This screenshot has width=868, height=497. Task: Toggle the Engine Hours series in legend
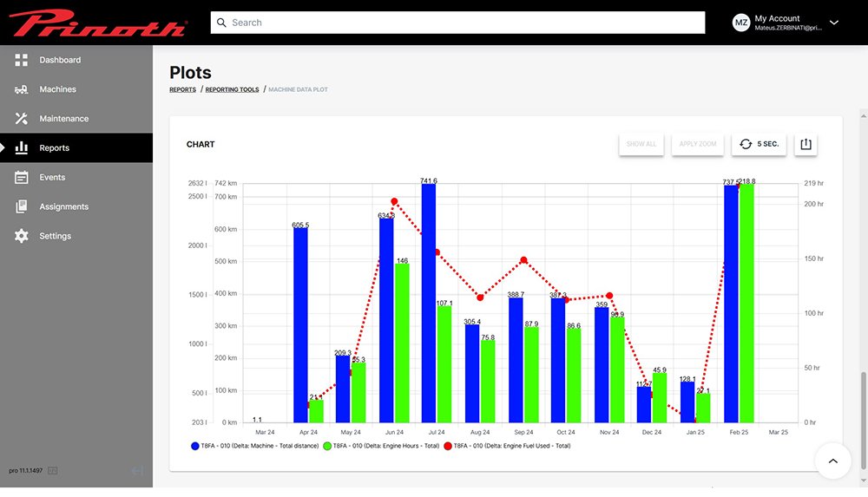pos(380,446)
